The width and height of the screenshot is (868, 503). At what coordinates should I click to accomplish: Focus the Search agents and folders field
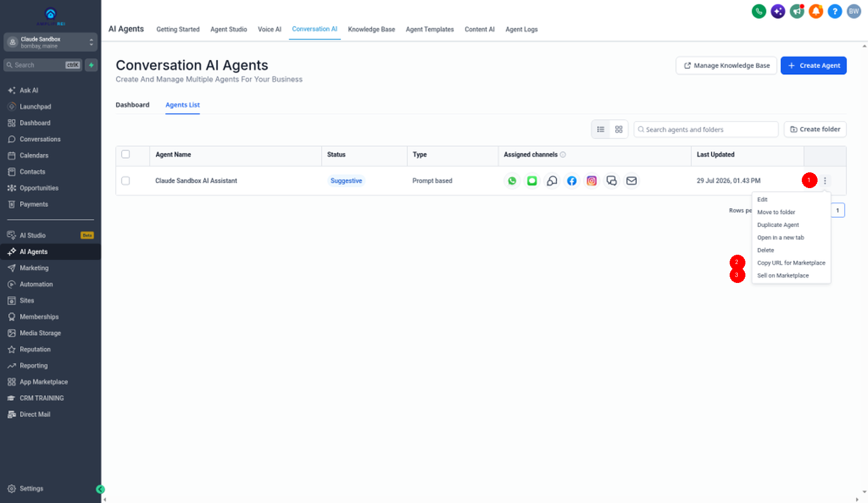point(706,130)
